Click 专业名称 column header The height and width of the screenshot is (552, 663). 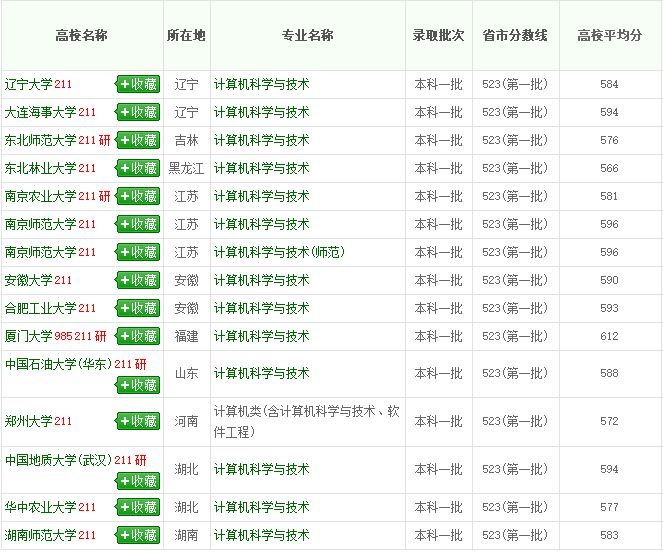point(308,35)
